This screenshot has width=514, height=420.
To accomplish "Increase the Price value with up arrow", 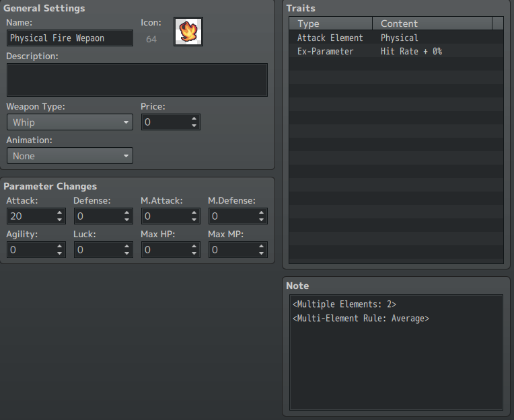I will [194, 118].
